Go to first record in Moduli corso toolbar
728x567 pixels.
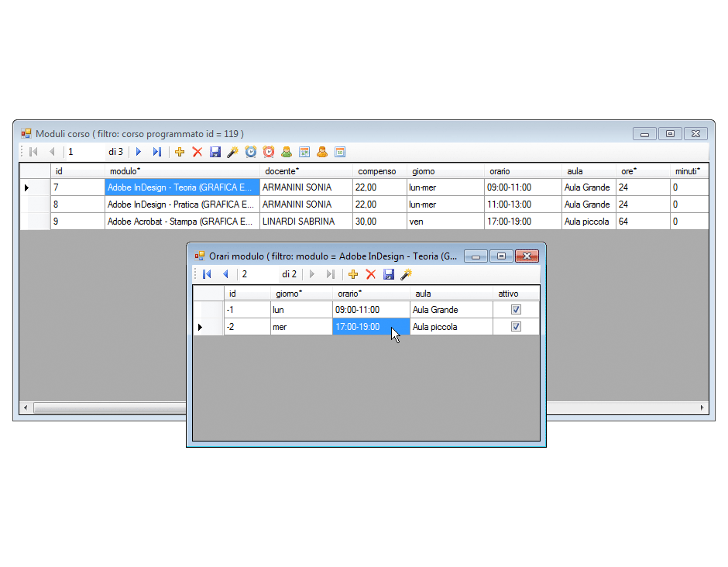tap(33, 152)
